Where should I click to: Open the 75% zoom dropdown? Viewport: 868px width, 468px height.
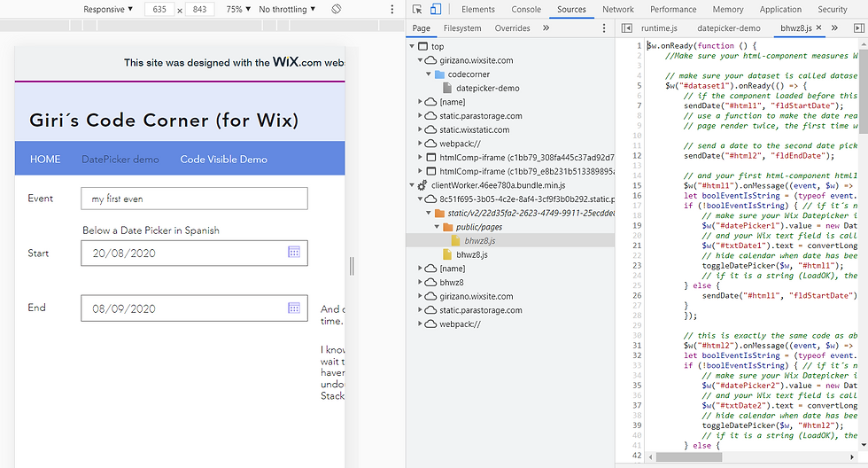point(238,9)
